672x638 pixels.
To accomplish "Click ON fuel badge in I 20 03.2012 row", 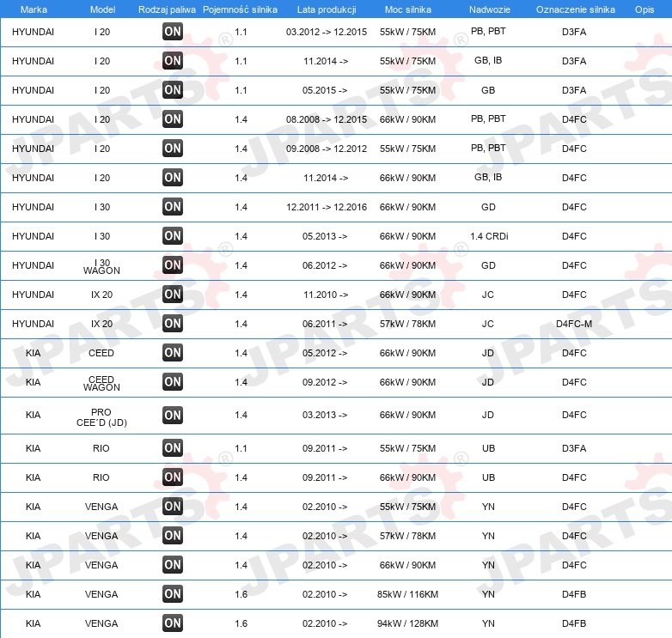I will pyautogui.click(x=173, y=32).
